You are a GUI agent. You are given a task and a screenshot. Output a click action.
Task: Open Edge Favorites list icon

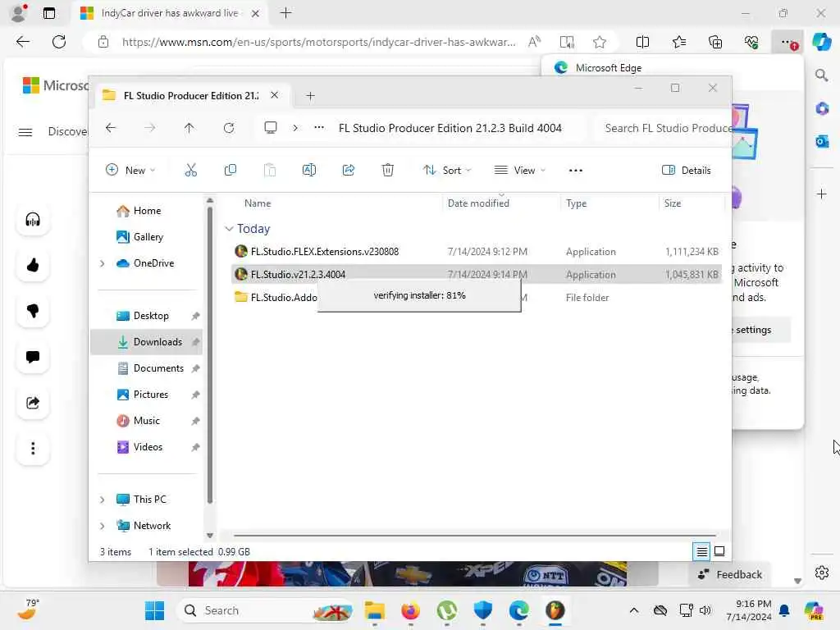(678, 42)
